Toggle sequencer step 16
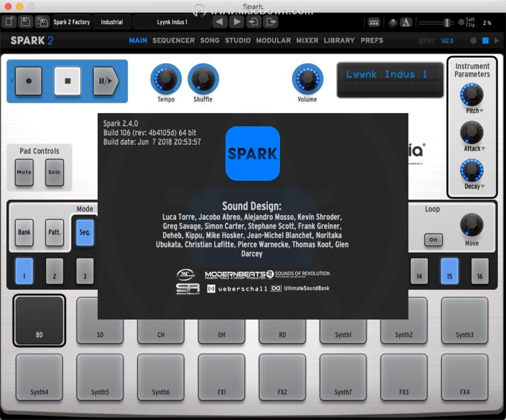This screenshot has width=506, height=420. tap(480, 271)
